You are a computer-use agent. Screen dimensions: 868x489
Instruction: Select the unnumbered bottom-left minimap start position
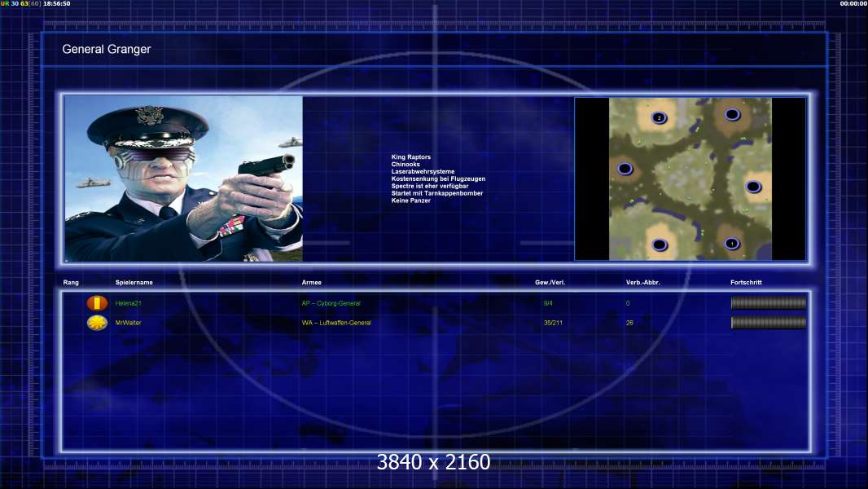point(660,244)
